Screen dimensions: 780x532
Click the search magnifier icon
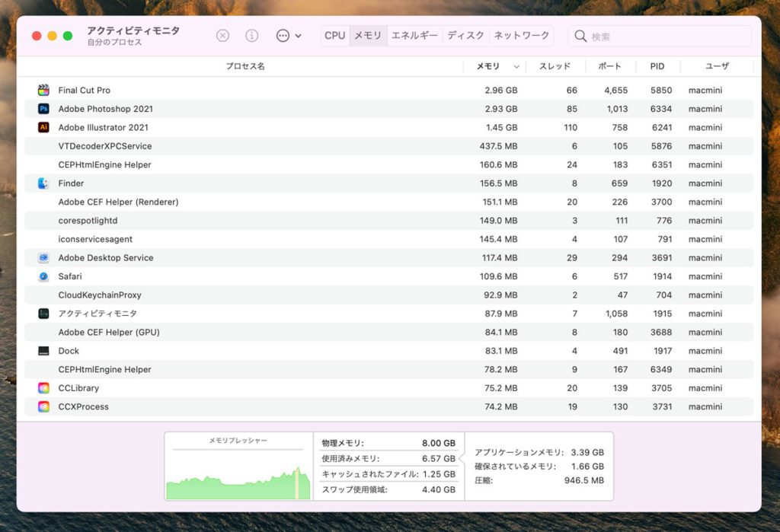pyautogui.click(x=580, y=36)
